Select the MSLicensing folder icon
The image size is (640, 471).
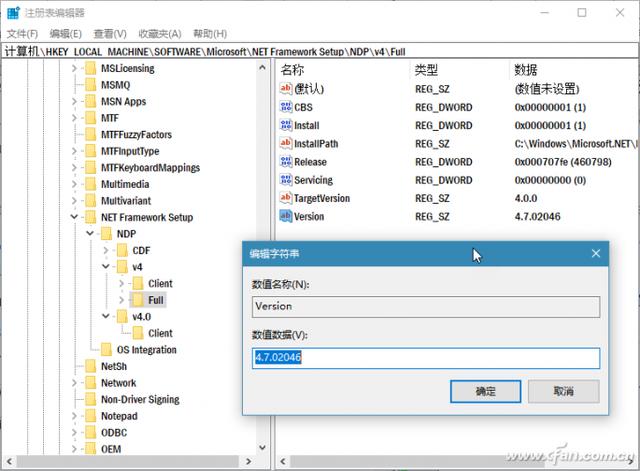pyautogui.click(x=90, y=68)
